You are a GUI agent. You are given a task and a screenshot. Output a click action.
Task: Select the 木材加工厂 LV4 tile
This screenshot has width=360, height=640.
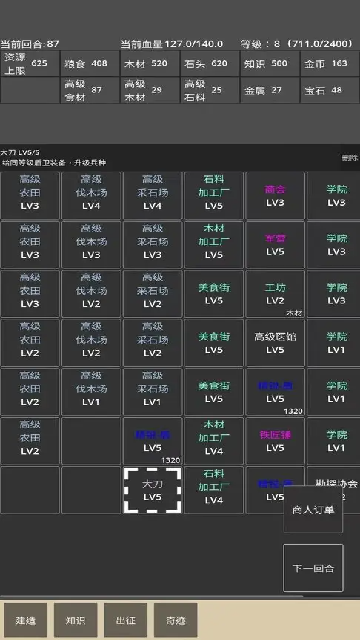213,441
